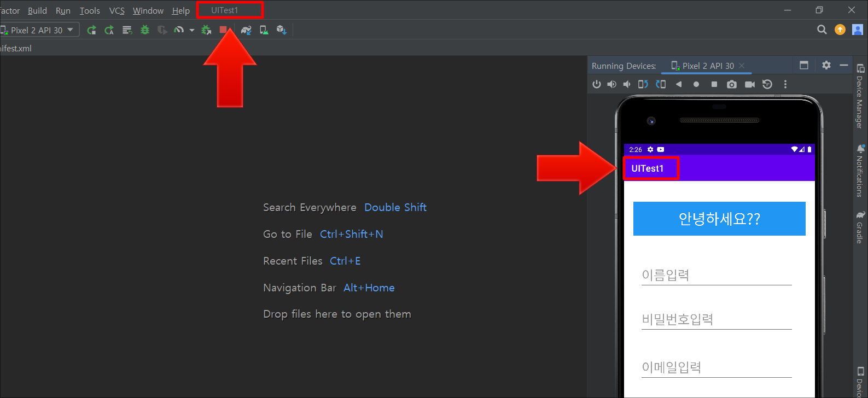Click the Ctrl+Shift+N shortcut text

[x=352, y=234]
